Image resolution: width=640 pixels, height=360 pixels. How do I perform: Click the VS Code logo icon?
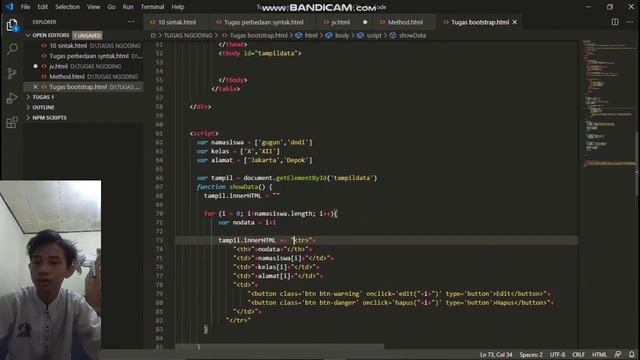click(9, 7)
